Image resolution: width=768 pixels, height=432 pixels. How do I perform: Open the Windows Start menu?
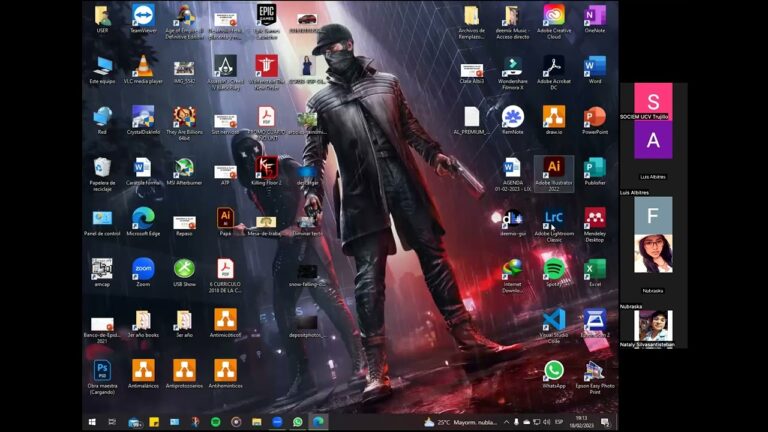pos(92,422)
